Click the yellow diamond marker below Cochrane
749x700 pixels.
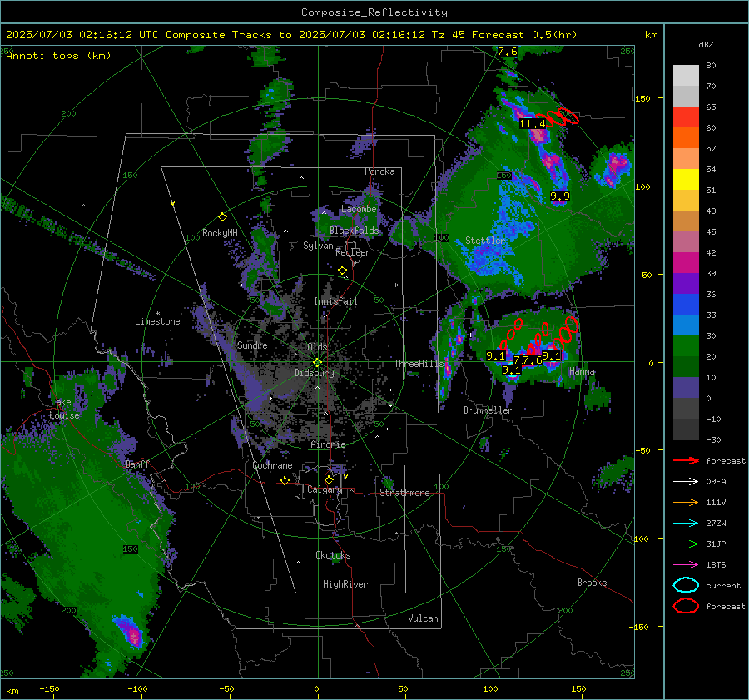[x=285, y=481]
